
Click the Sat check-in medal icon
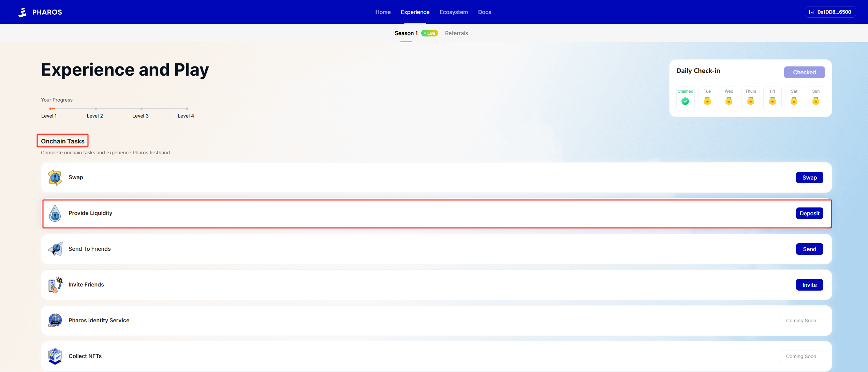(794, 101)
